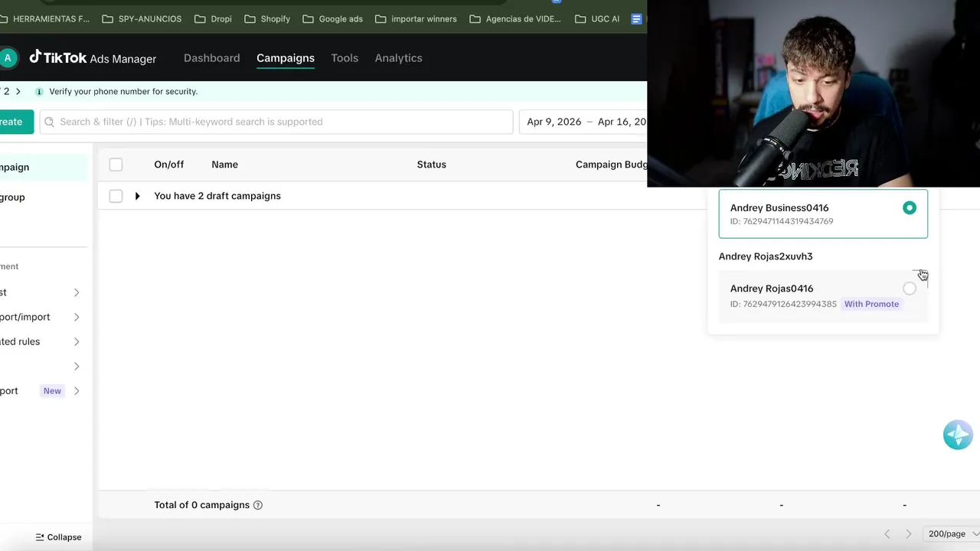Click the Collapse label at bottom left
This screenshot has width=980, height=551.
(x=64, y=537)
